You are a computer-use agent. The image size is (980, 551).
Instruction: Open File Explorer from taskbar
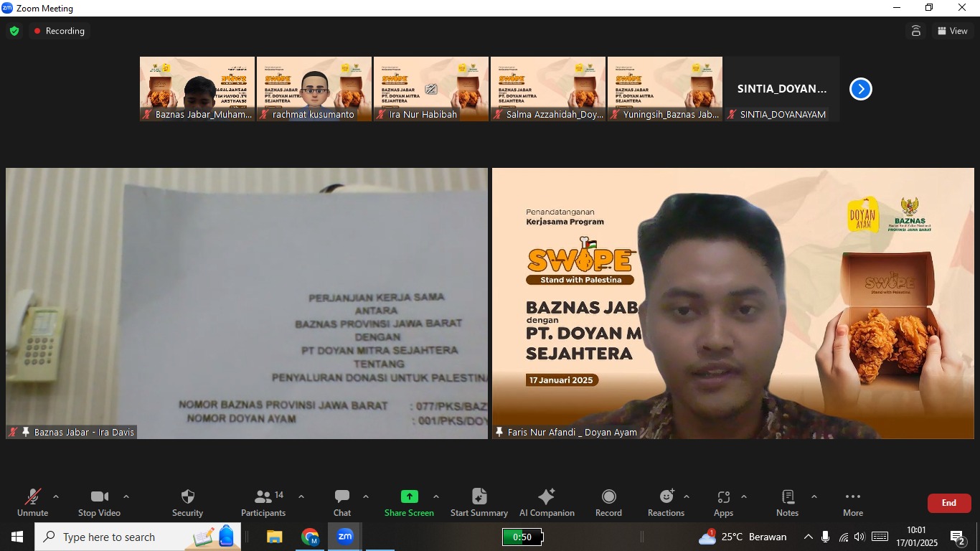point(275,537)
